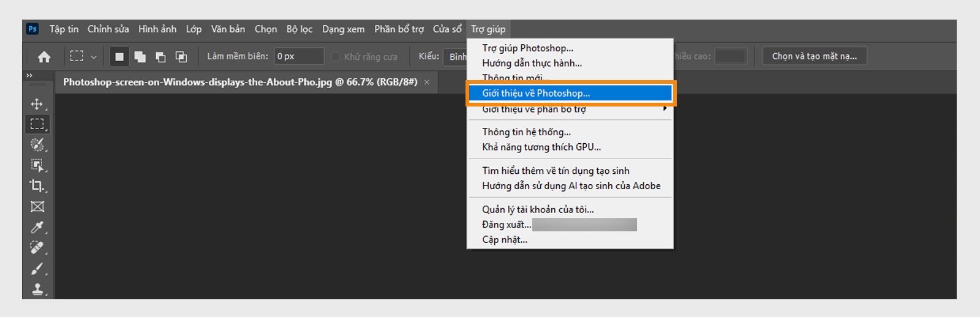
Task: Select the Brush tool
Action: click(x=37, y=269)
